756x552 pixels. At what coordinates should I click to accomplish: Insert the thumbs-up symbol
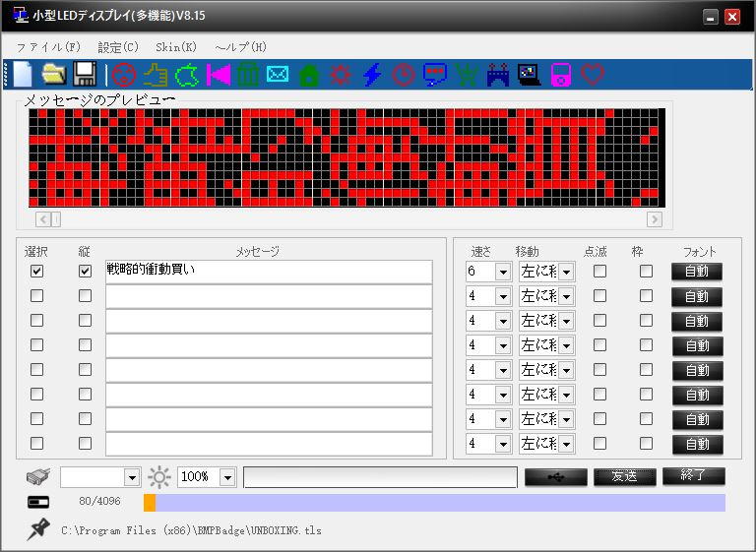click(x=156, y=75)
